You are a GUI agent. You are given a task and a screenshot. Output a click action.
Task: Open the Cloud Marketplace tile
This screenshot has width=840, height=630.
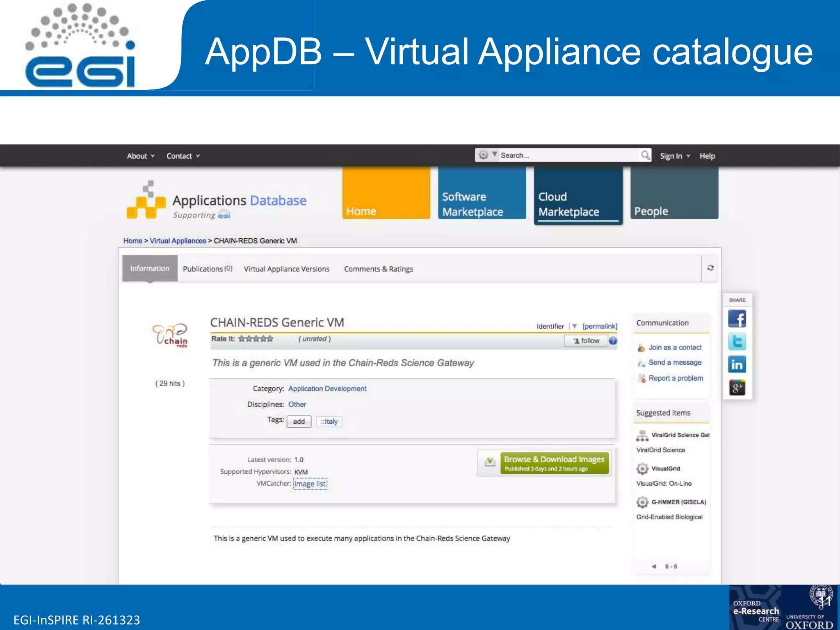(578, 195)
